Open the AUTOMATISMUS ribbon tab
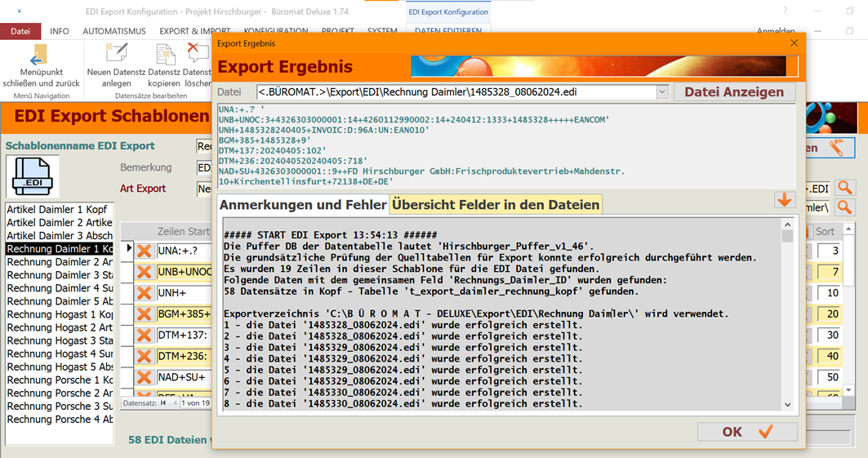This screenshot has height=458, width=868. [114, 31]
